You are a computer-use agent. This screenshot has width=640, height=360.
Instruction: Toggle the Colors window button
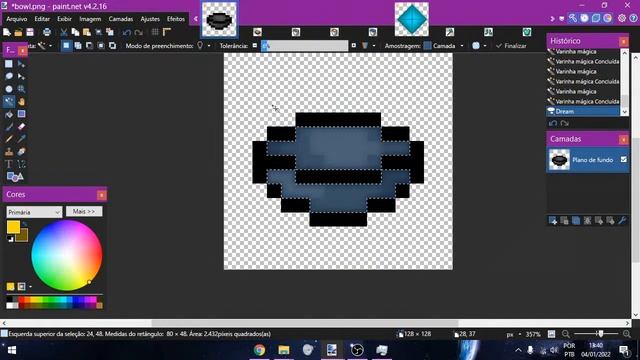coord(607,18)
